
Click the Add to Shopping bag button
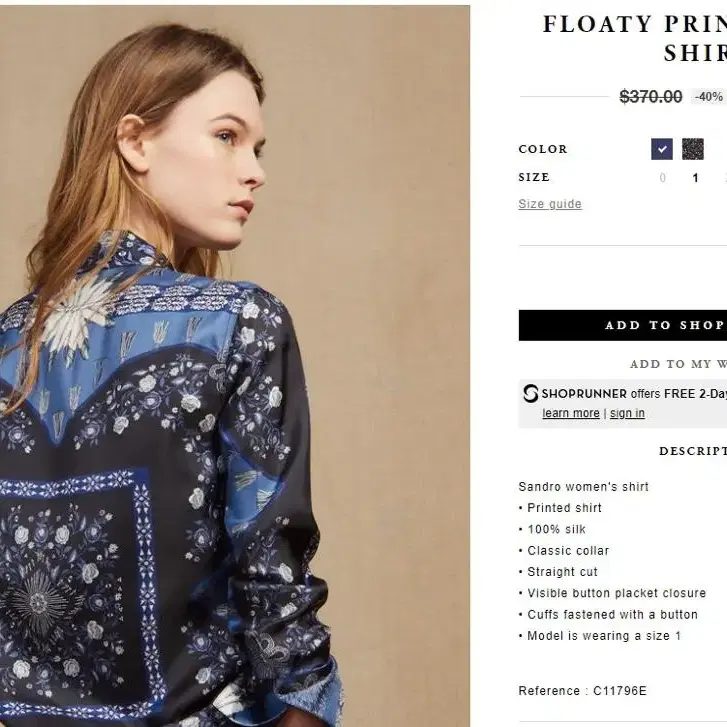point(623,325)
